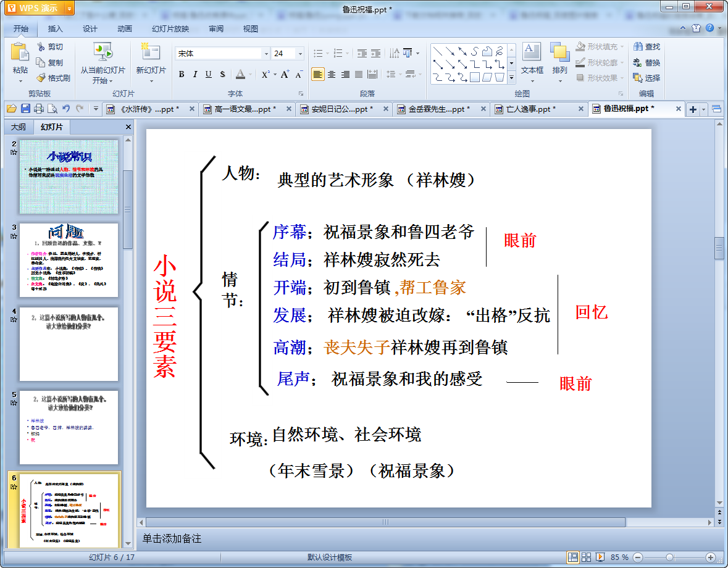Click the zoom in plus button
Screen dimensions: 728x568
pyautogui.click(x=710, y=557)
